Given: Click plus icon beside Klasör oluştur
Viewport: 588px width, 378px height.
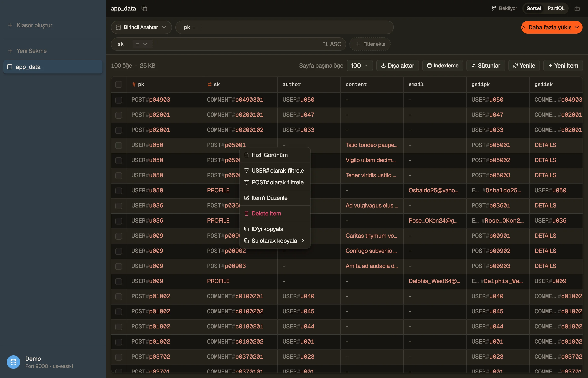Looking at the screenshot, I should click(10, 25).
